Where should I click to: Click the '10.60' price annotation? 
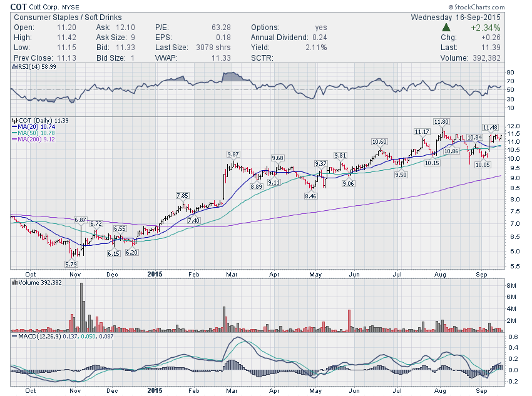(379, 142)
